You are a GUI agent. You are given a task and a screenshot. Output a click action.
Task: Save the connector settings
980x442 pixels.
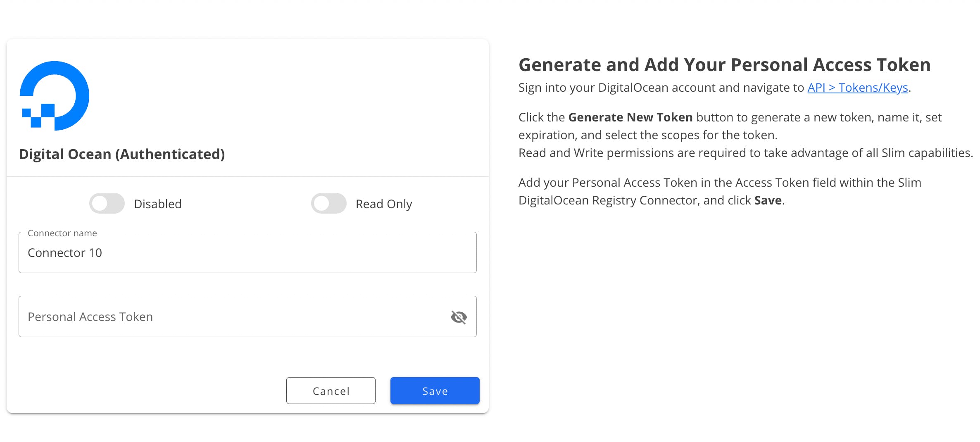[x=435, y=391]
